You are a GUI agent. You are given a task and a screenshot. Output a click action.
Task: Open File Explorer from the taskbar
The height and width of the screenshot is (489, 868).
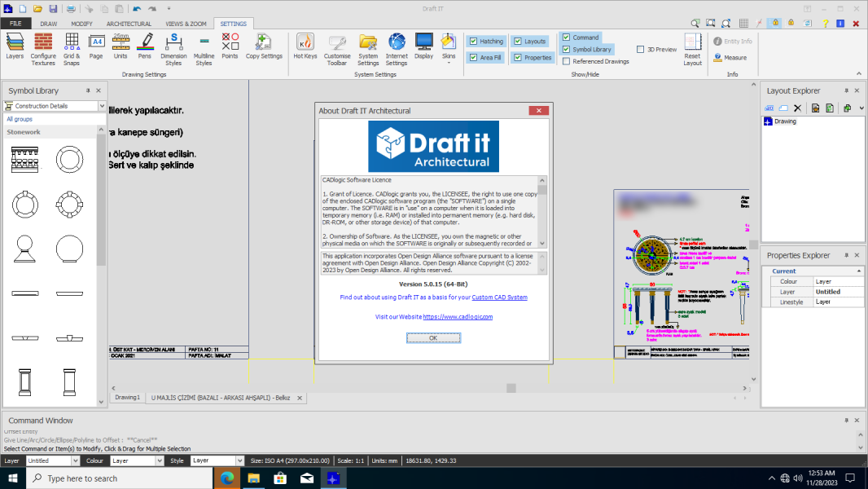point(253,478)
